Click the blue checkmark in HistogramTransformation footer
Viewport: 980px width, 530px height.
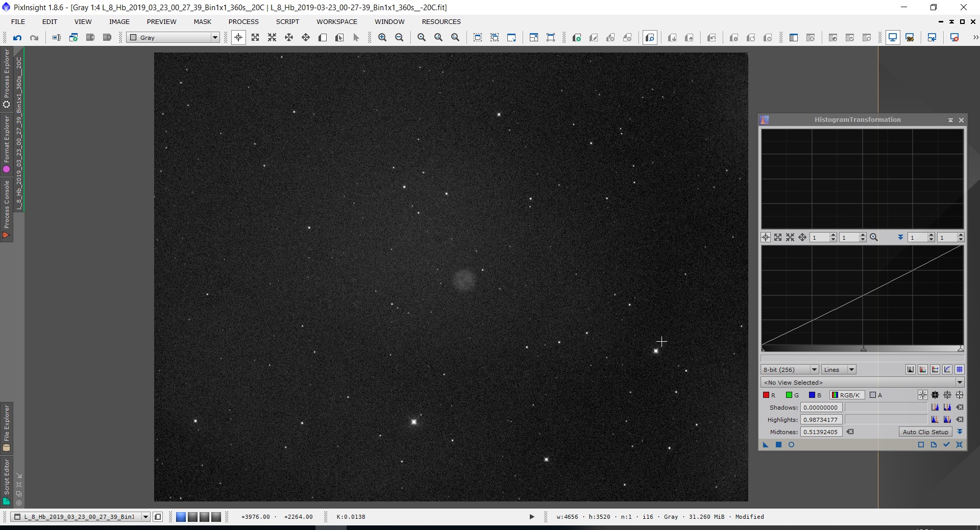click(946, 445)
